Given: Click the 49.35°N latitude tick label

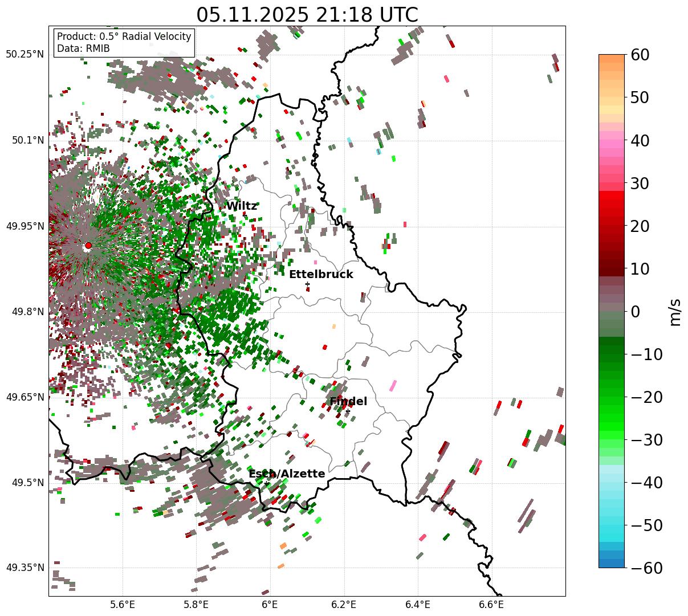Looking at the screenshot, I should coord(25,568).
